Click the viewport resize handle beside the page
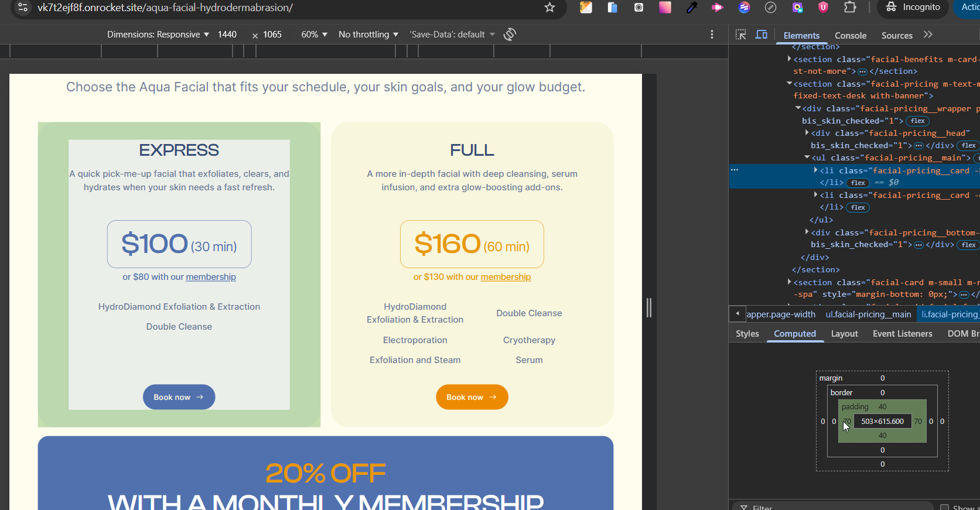 click(x=648, y=307)
